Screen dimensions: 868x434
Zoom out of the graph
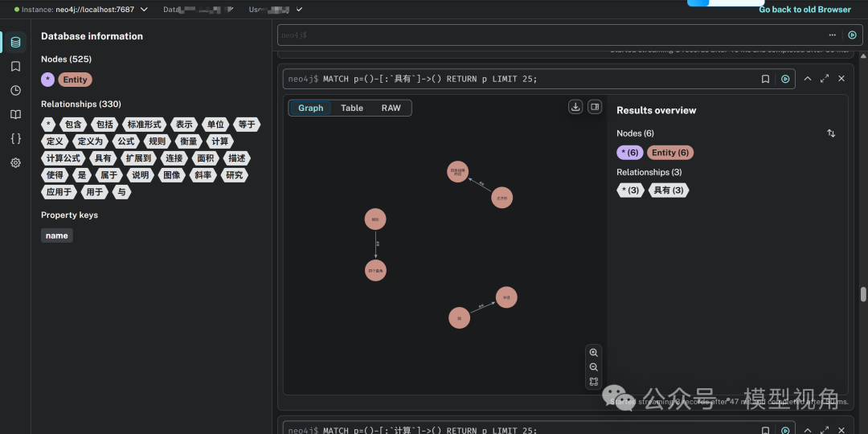pyautogui.click(x=593, y=367)
